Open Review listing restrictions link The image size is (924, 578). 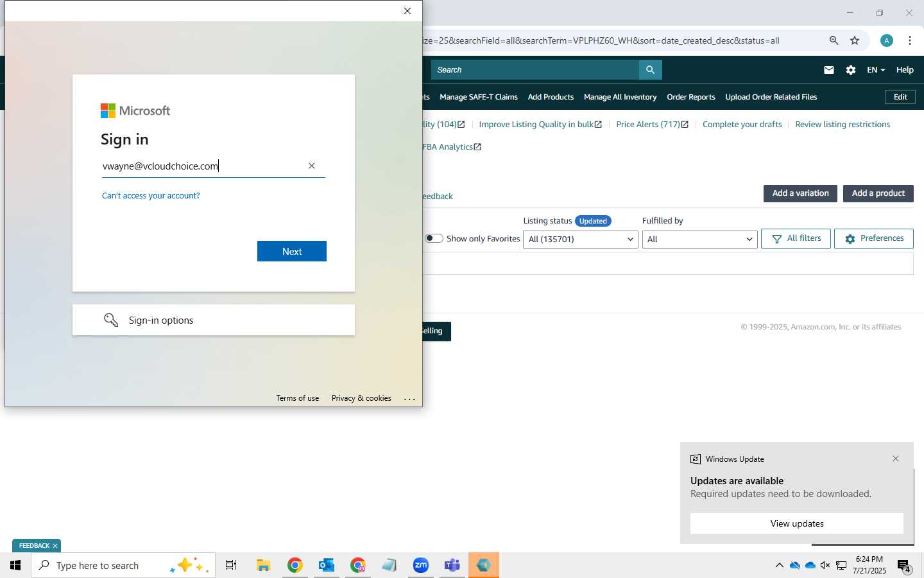[843, 125]
